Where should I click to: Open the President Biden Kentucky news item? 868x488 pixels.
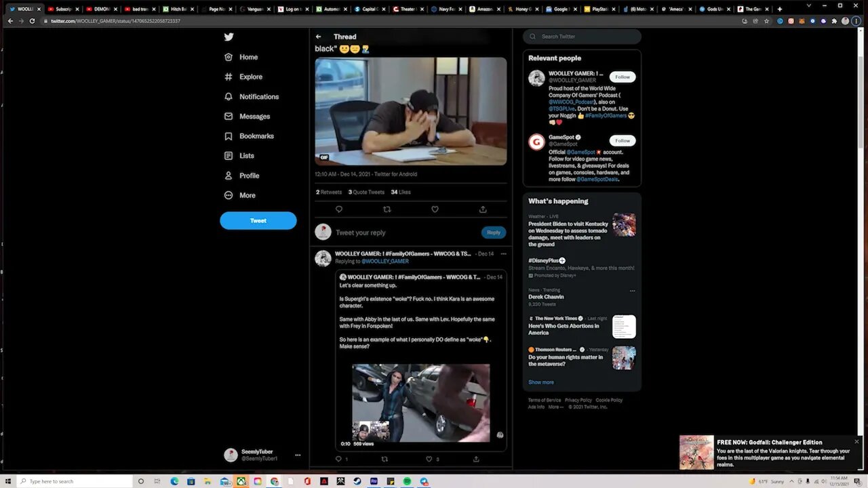click(582, 230)
